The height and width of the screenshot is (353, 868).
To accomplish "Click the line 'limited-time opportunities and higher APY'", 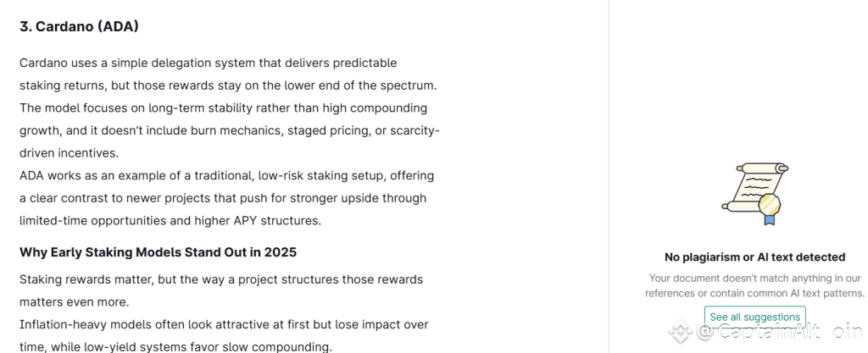I will [x=170, y=221].
